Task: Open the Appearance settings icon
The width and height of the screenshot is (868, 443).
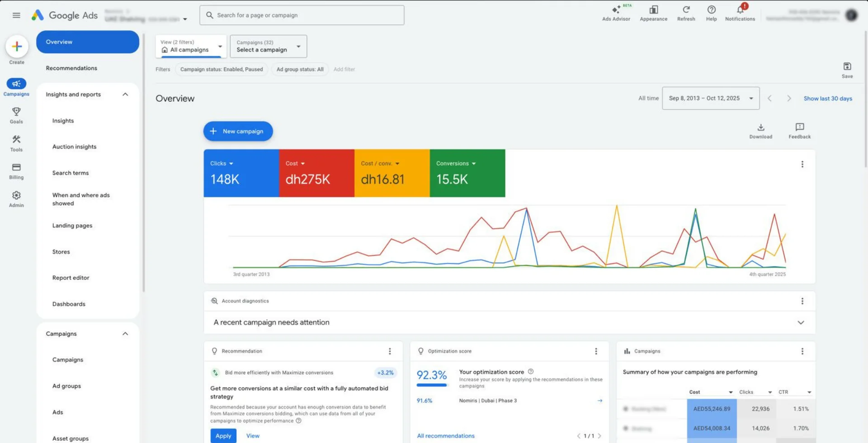Action: coord(653,10)
